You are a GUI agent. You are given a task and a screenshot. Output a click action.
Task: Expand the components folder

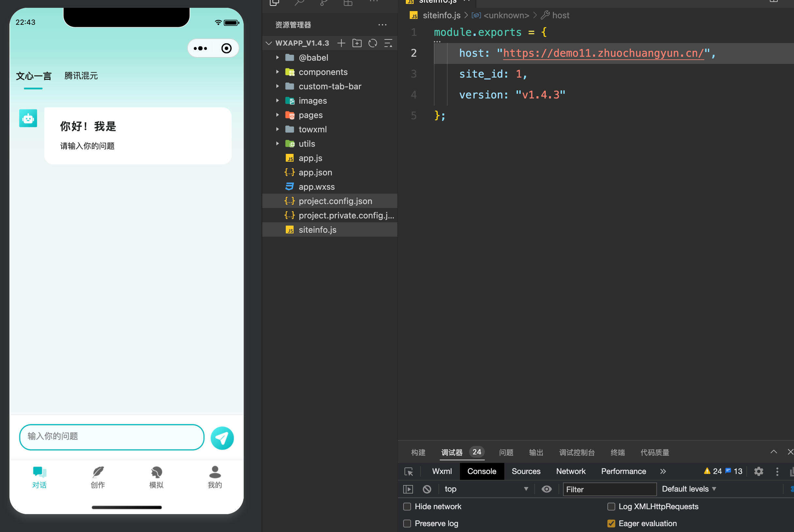pyautogui.click(x=323, y=72)
